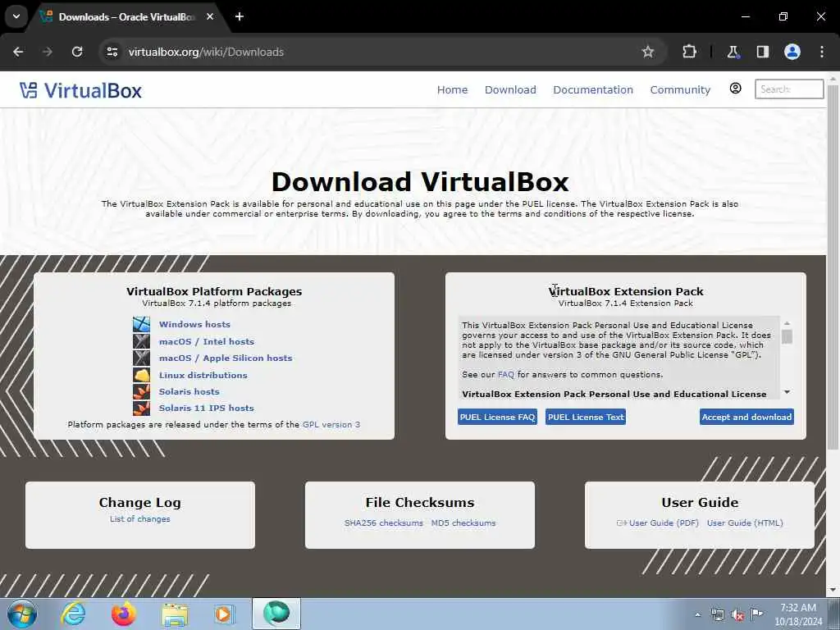Open Windows Media Player in taskbar
This screenshot has height=630, width=840.
coord(224,614)
